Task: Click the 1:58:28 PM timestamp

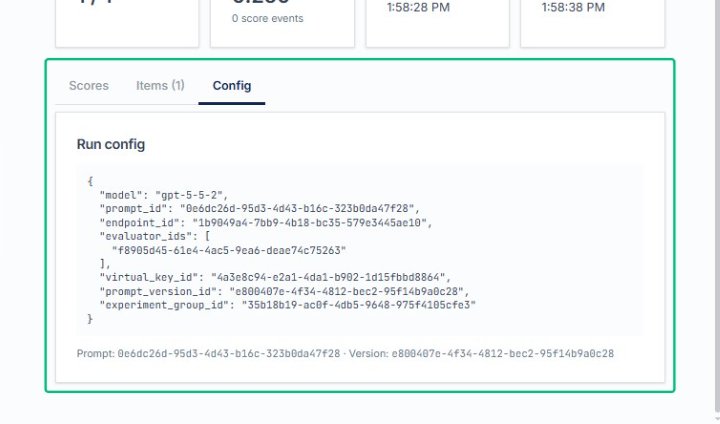Action: [418, 7]
